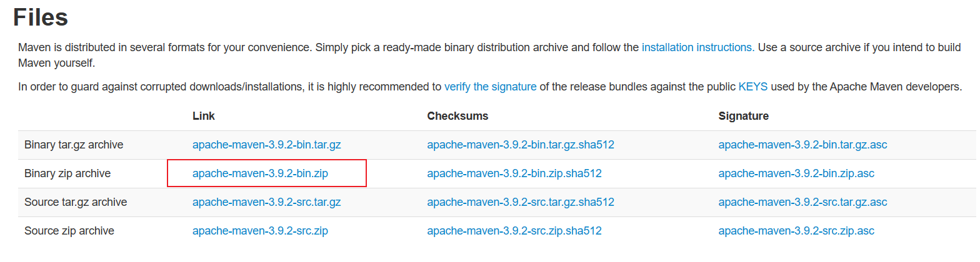Click the Signature column header

coord(743,116)
